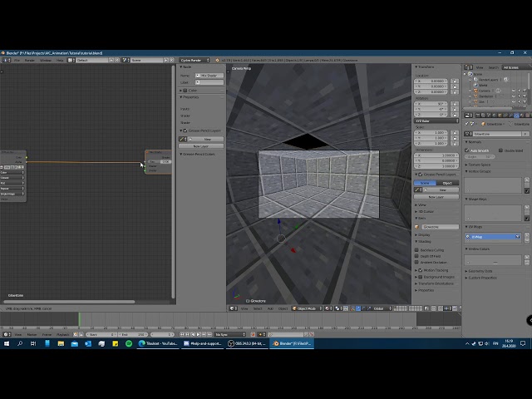Click the Scene selector field in header
This screenshot has height=399, width=532.
click(146, 60)
